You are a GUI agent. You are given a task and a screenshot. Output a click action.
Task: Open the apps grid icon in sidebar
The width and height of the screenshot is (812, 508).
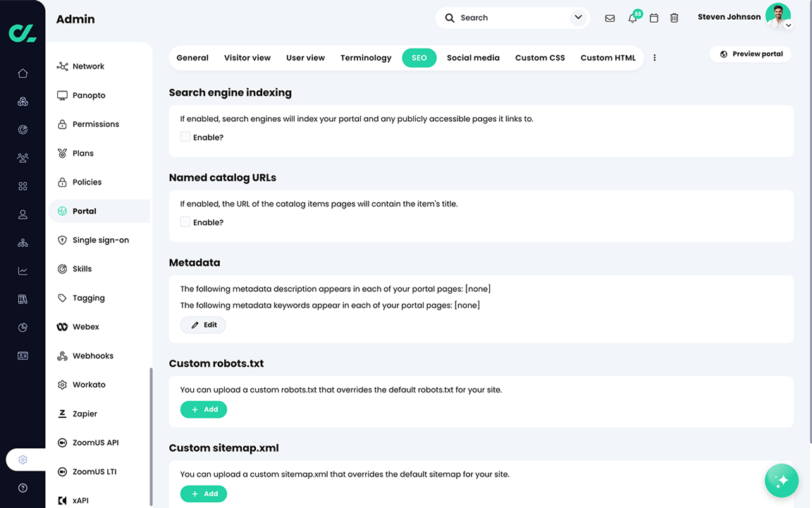23,185
